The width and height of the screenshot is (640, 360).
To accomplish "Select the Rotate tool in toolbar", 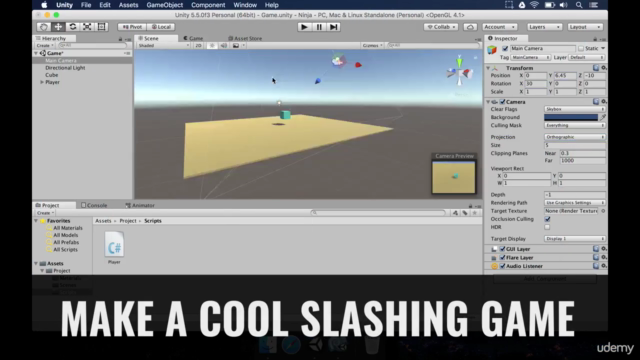I will [73, 27].
